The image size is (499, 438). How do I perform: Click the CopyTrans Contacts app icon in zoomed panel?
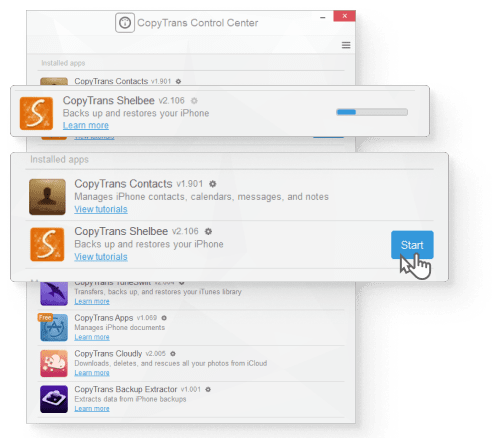47,197
